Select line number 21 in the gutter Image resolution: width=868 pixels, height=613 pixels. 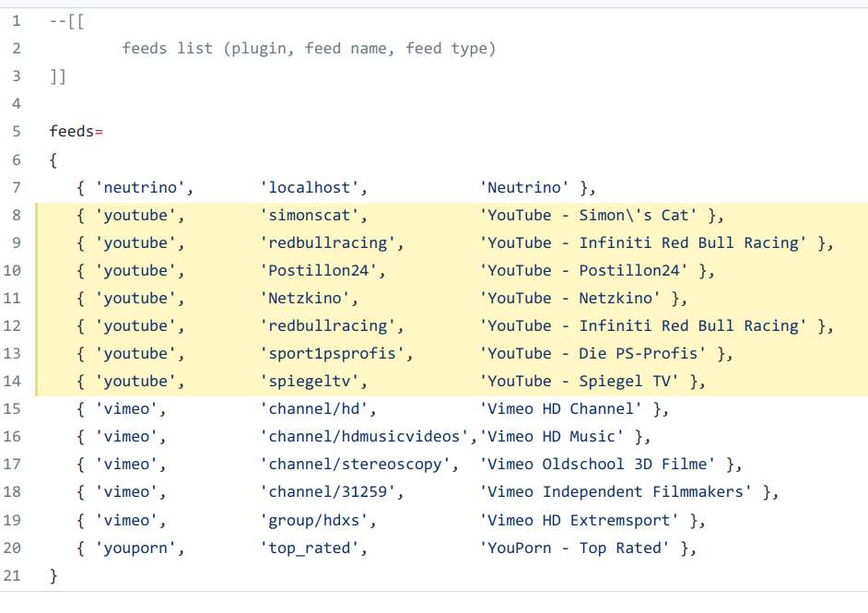(x=13, y=575)
